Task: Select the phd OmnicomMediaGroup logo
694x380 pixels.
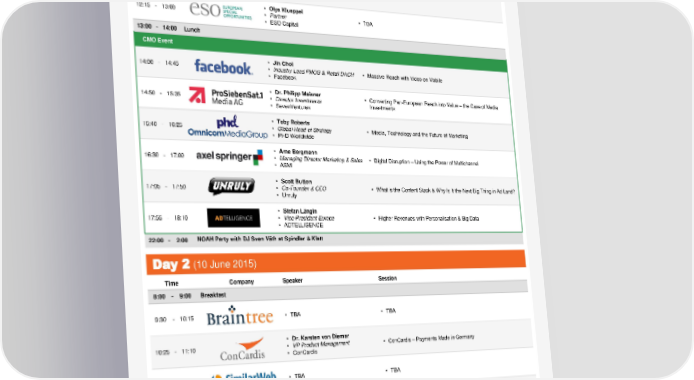Action: tap(228, 127)
